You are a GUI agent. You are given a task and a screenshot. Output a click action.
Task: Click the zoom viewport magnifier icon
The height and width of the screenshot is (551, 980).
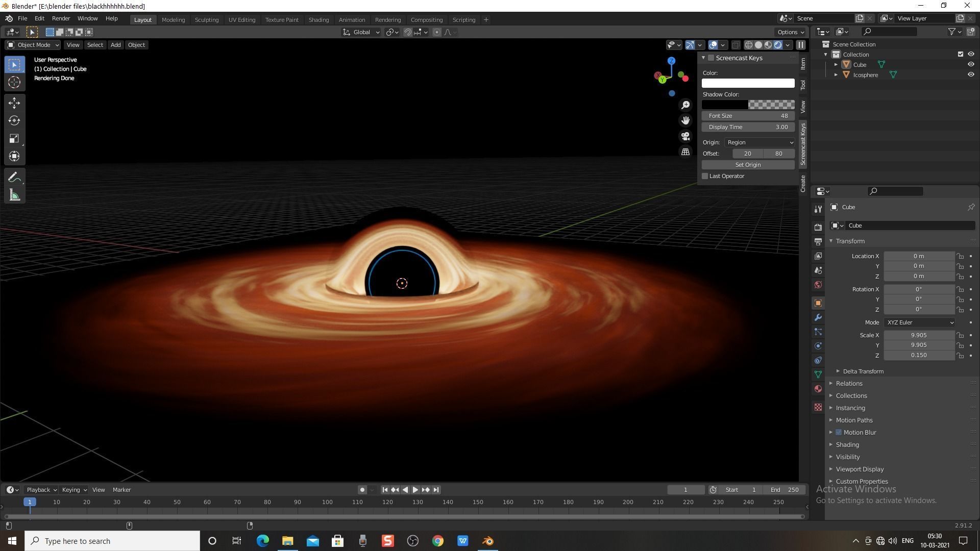tap(685, 105)
